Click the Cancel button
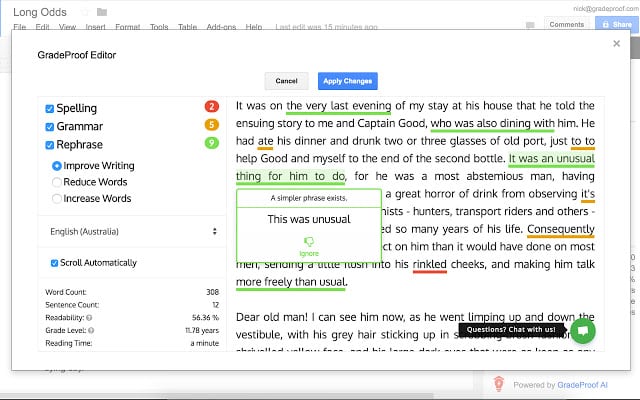Viewport: 640px width, 400px height. coord(286,81)
